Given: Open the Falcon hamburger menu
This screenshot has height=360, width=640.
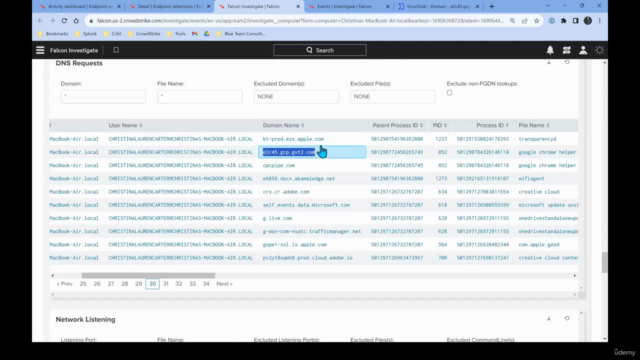Looking at the screenshot, I should [x=40, y=50].
